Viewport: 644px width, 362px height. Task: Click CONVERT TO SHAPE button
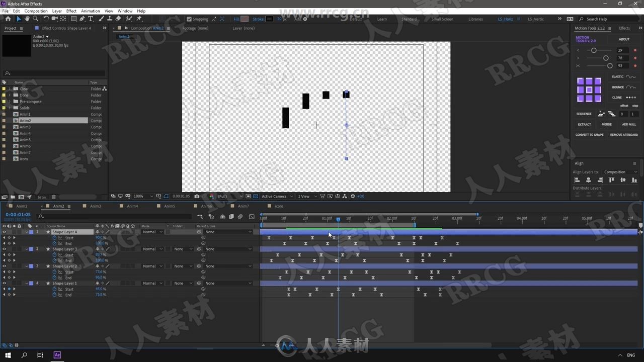[589, 135]
